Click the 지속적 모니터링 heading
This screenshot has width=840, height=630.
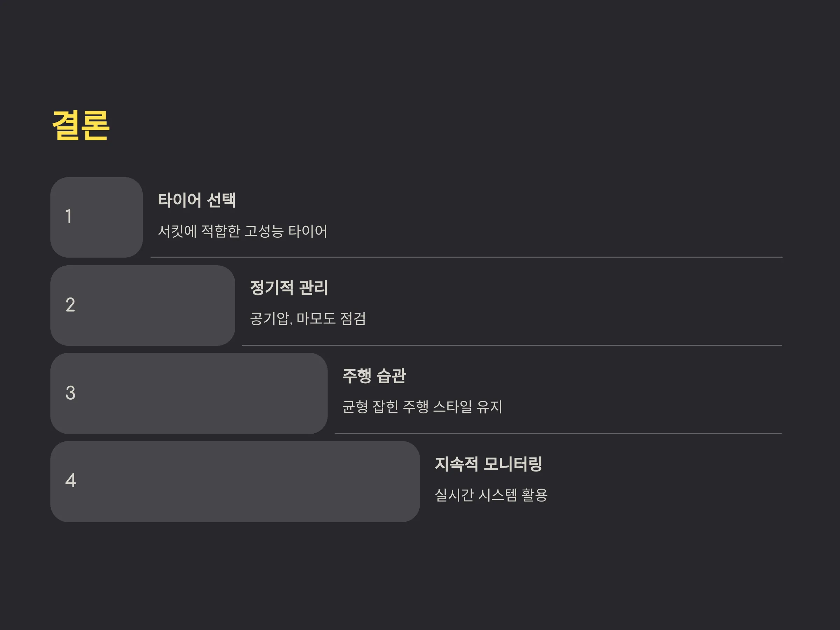pyautogui.click(x=488, y=464)
